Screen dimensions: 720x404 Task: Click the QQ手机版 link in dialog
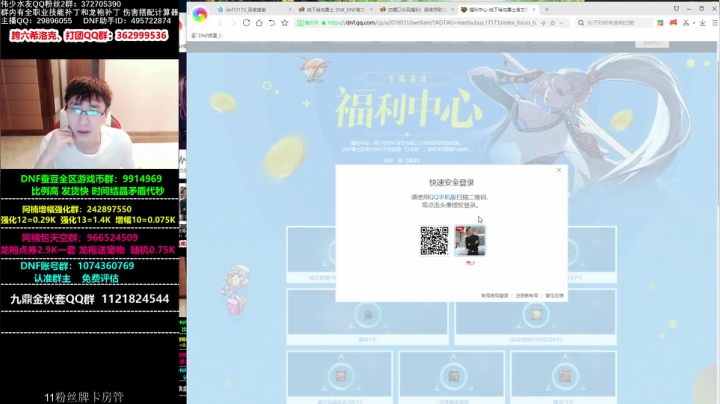coord(442,197)
